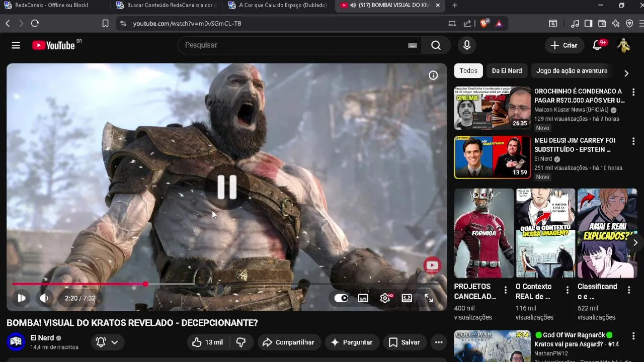Start voice search with microphone
This screenshot has width=644, height=362.
point(467,45)
